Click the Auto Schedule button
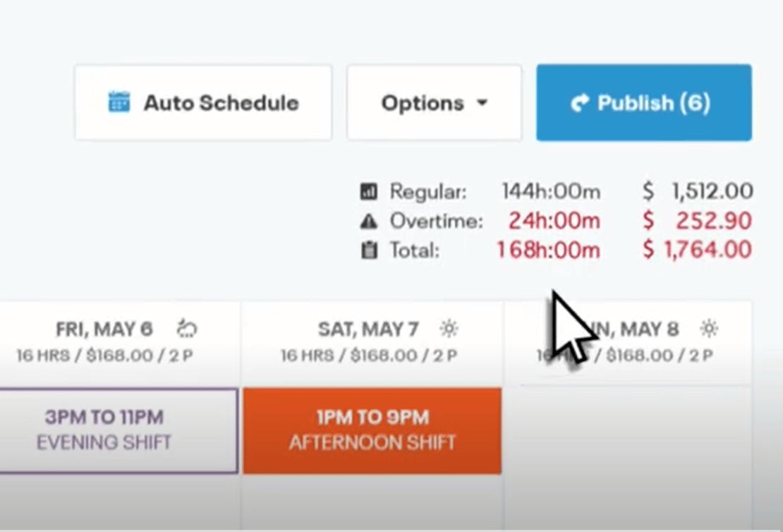783x532 pixels. 202,102
